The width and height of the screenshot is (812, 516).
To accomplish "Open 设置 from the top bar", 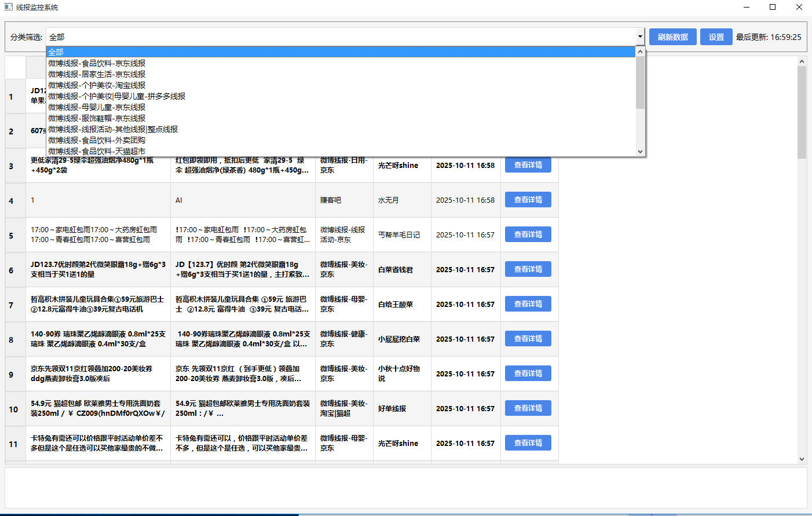I will point(716,37).
